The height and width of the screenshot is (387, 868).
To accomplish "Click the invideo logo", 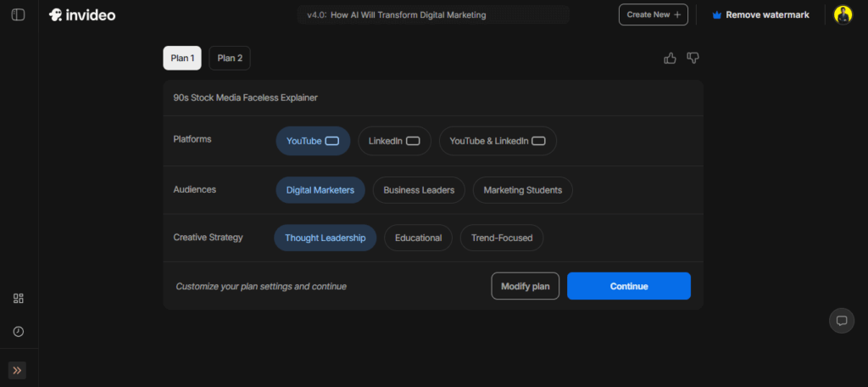I will pyautogui.click(x=82, y=14).
